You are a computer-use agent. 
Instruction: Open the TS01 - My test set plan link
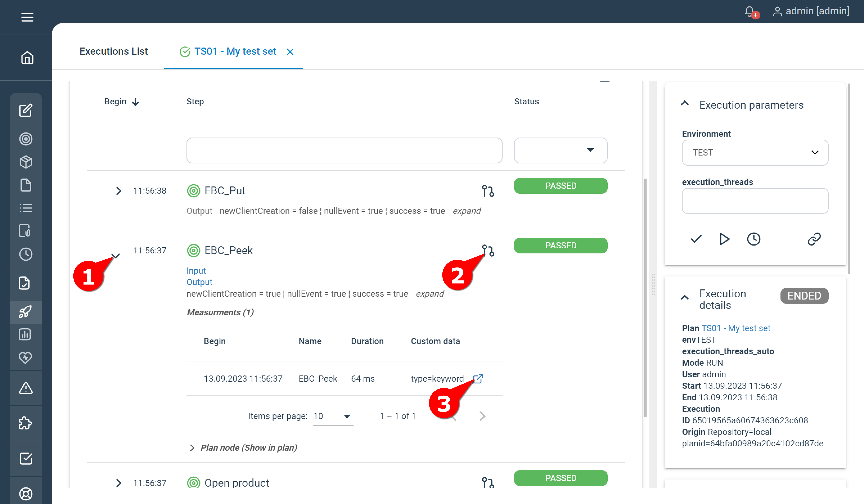[x=735, y=328]
